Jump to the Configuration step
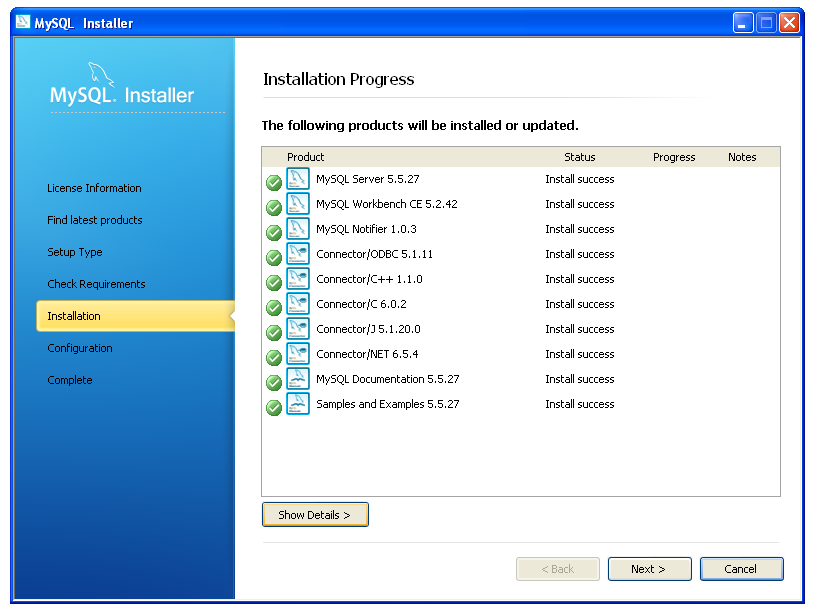 click(x=80, y=348)
